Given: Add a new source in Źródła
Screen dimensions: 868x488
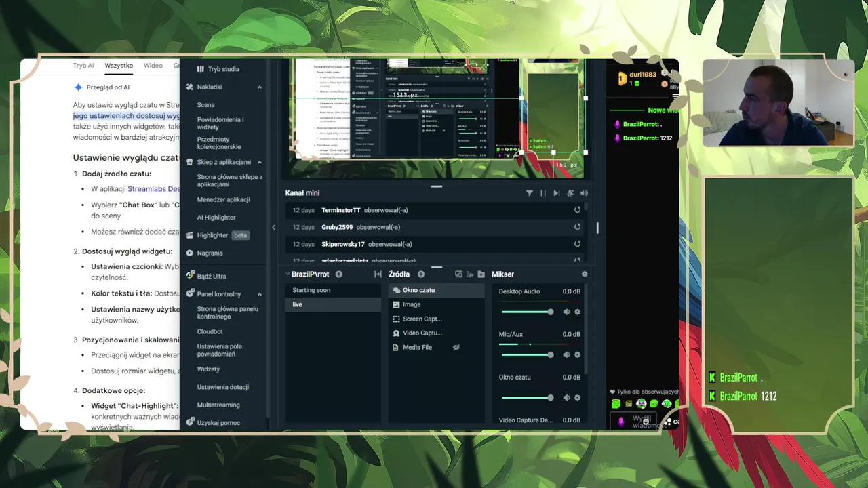Looking at the screenshot, I should (x=420, y=274).
